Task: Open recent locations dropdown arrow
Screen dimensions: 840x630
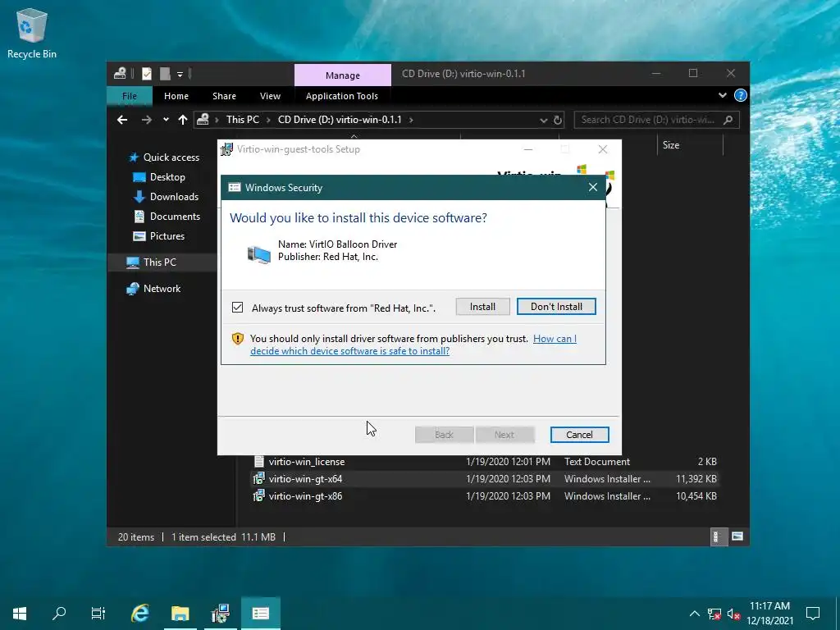Action: coord(166,120)
